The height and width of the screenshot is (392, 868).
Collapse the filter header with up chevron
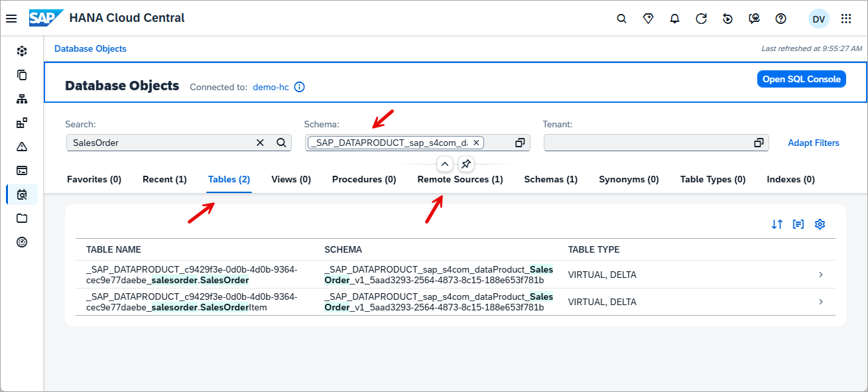[x=445, y=164]
